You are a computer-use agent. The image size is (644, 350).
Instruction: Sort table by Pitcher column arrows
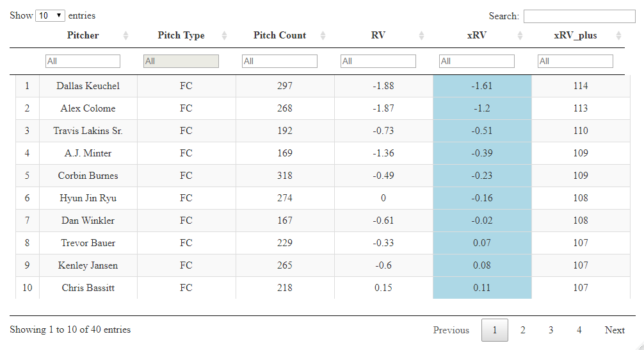click(125, 36)
